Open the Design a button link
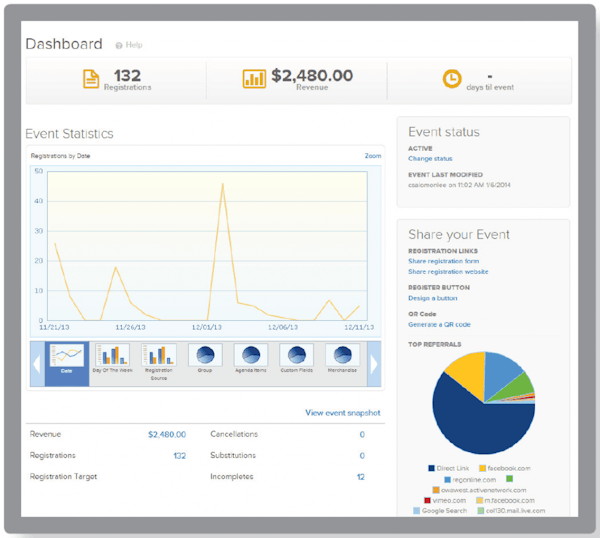 click(x=432, y=298)
